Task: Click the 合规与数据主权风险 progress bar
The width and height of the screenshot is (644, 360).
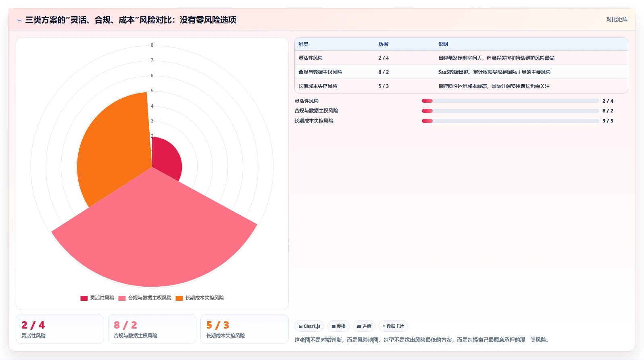Action: [511, 111]
